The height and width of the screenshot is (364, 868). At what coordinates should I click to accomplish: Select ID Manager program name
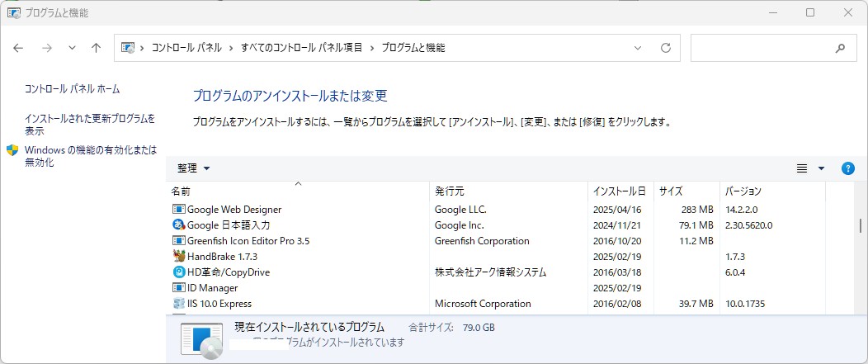click(x=213, y=287)
